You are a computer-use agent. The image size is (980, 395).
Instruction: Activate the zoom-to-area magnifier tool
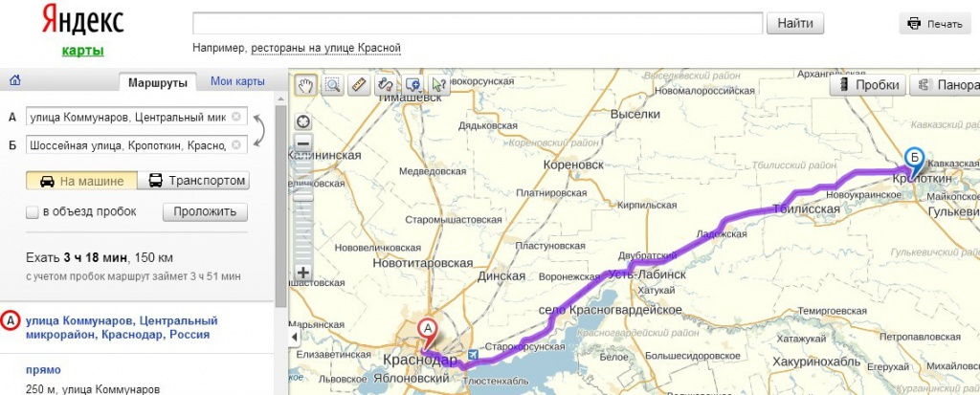[x=332, y=85]
